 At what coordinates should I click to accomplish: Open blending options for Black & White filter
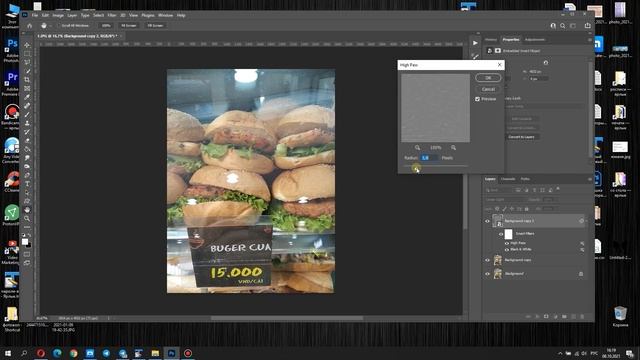tap(582, 249)
